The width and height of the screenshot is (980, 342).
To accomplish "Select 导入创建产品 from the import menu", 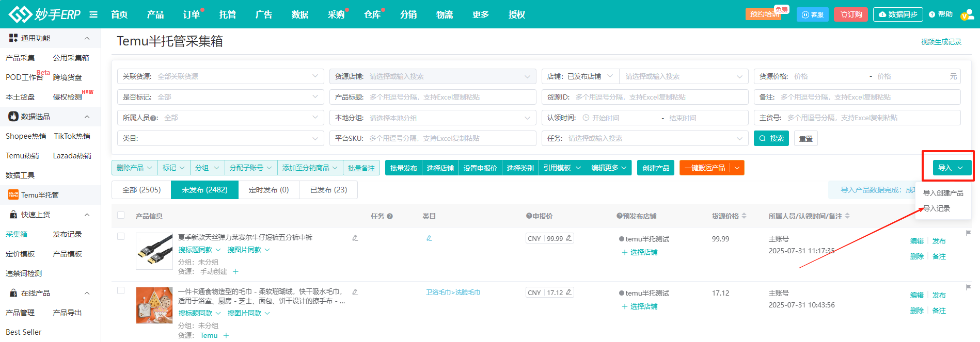I will 943,193.
